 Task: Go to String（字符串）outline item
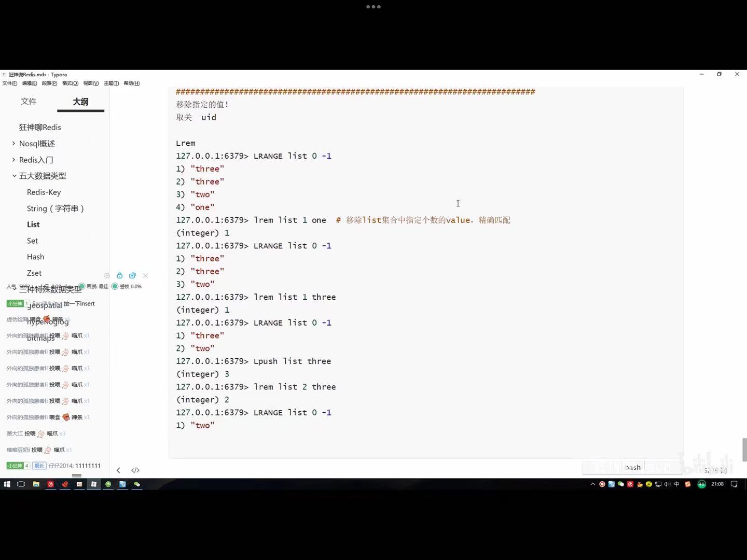click(x=56, y=208)
